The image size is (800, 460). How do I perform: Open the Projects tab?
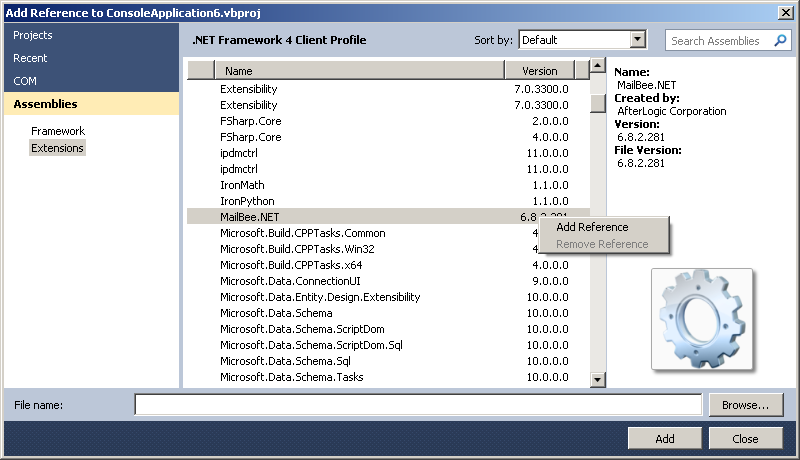33,35
